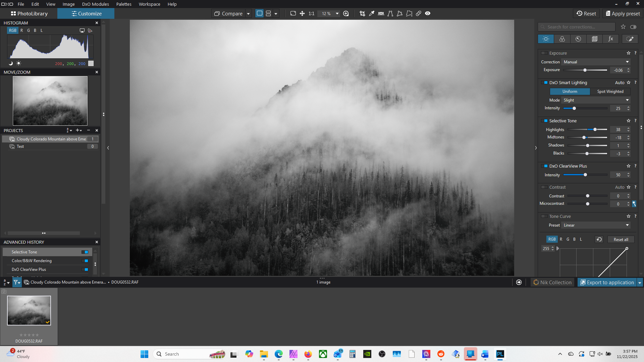Image resolution: width=644 pixels, height=362 pixels.
Task: Open the DxO Modules menu
Action: coord(95,4)
